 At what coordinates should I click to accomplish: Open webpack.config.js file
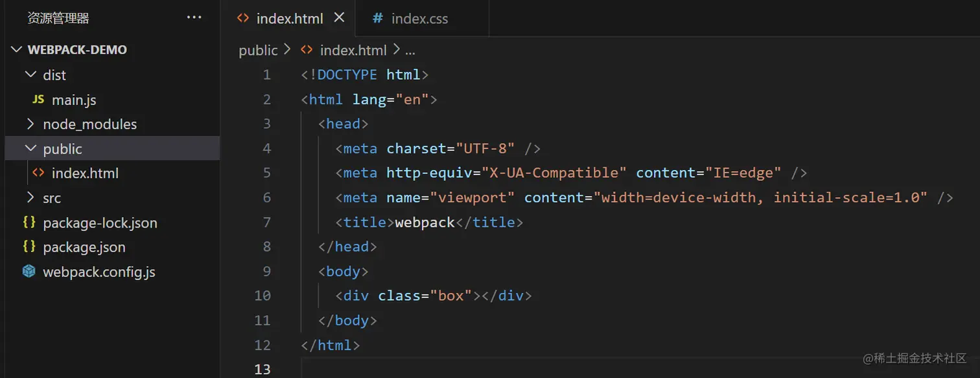99,272
